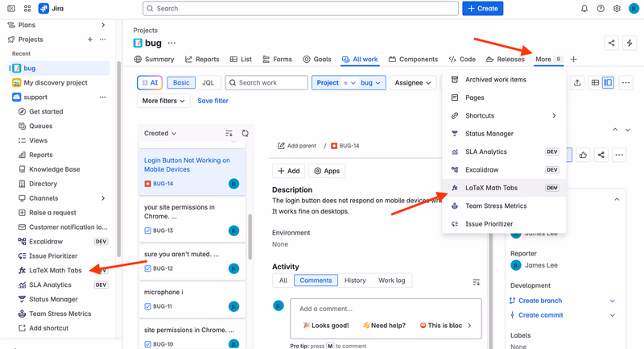
Task: Expand the Create commit options chevron
Action: pyautogui.click(x=613, y=315)
